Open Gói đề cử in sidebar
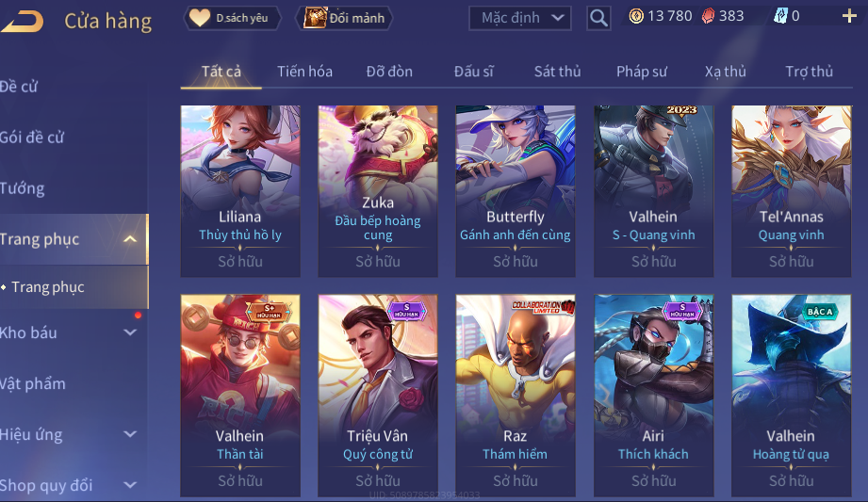Screen dimensions: 868x502 pos(32,138)
